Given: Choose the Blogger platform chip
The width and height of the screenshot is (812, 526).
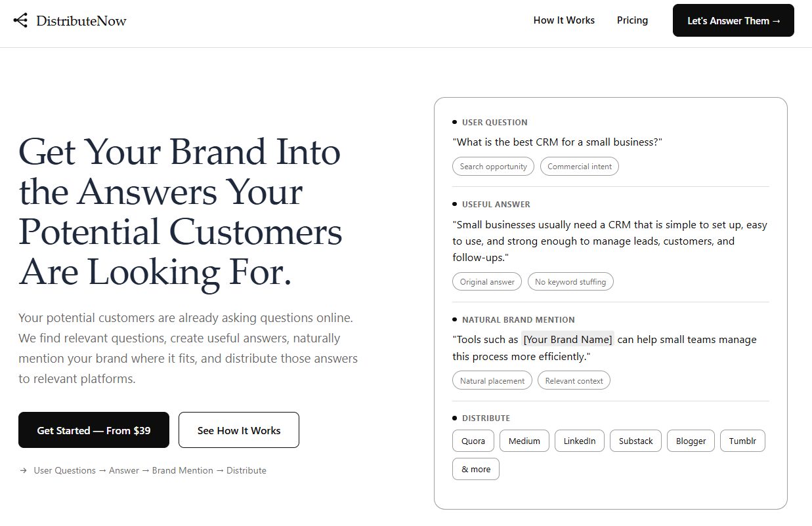Looking at the screenshot, I should (x=691, y=441).
